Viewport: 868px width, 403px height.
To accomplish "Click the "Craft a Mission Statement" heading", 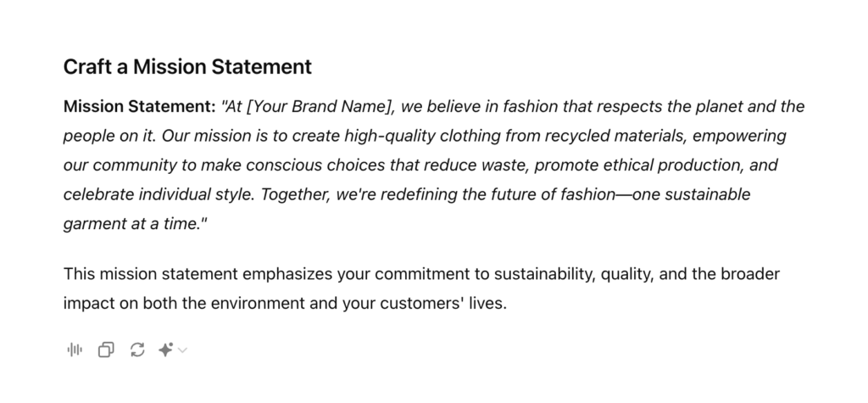I will point(187,66).
